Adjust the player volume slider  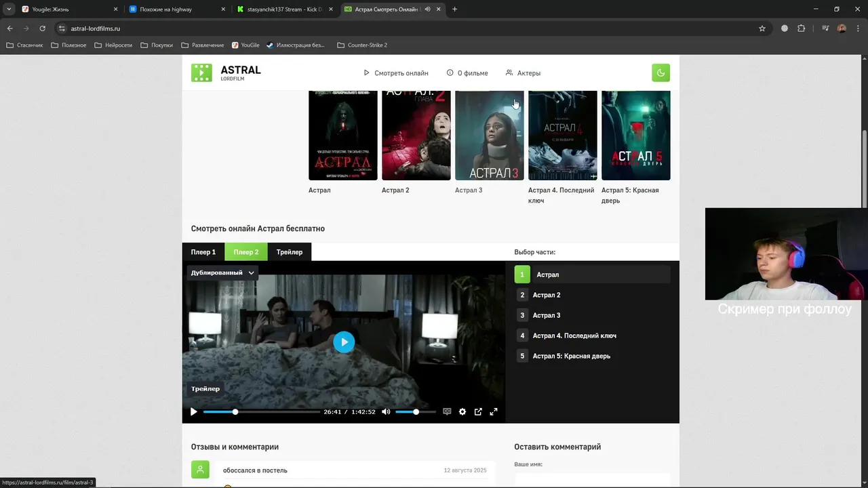[416, 411]
